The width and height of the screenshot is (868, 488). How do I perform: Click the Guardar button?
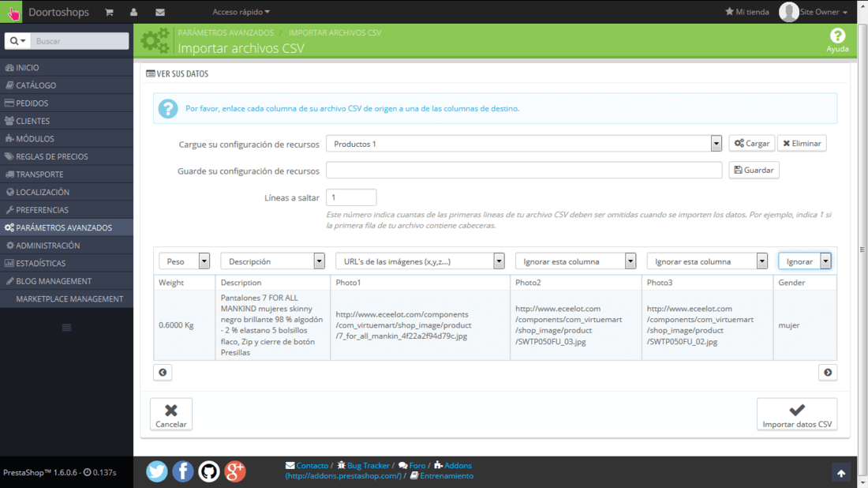(754, 170)
